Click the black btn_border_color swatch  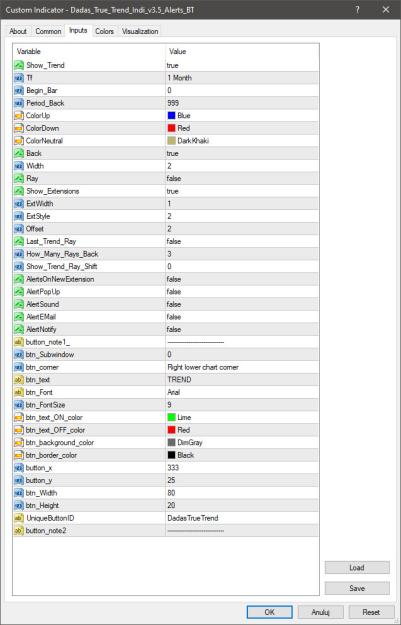pos(172,455)
